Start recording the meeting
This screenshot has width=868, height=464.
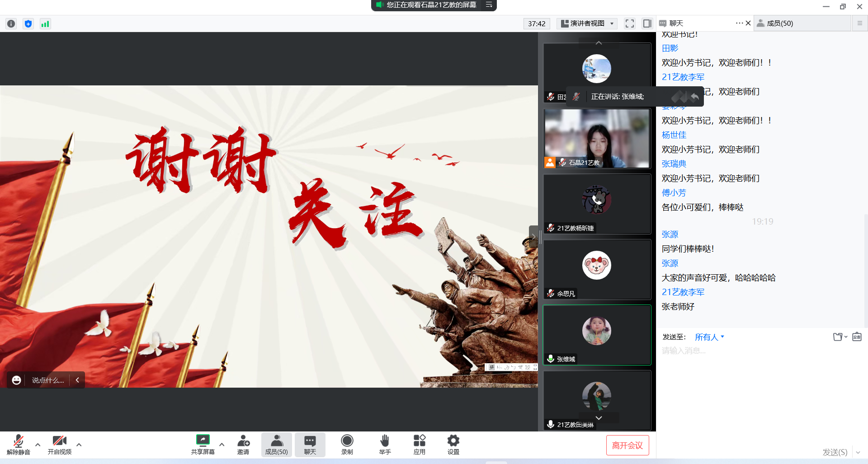tap(347, 445)
